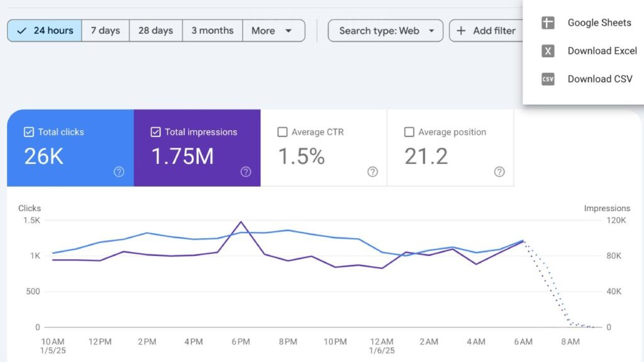This screenshot has width=644, height=362.
Task: Enable the Average position checkbox
Action: pos(409,132)
